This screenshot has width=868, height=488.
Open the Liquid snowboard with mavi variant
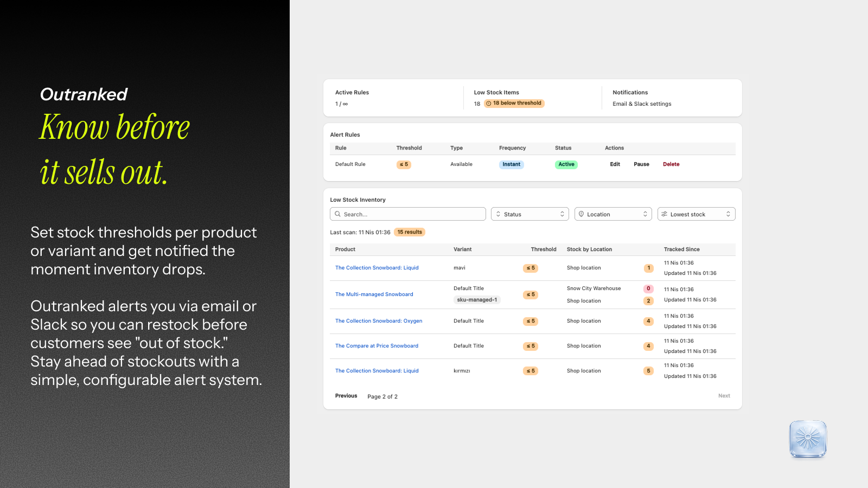point(377,268)
